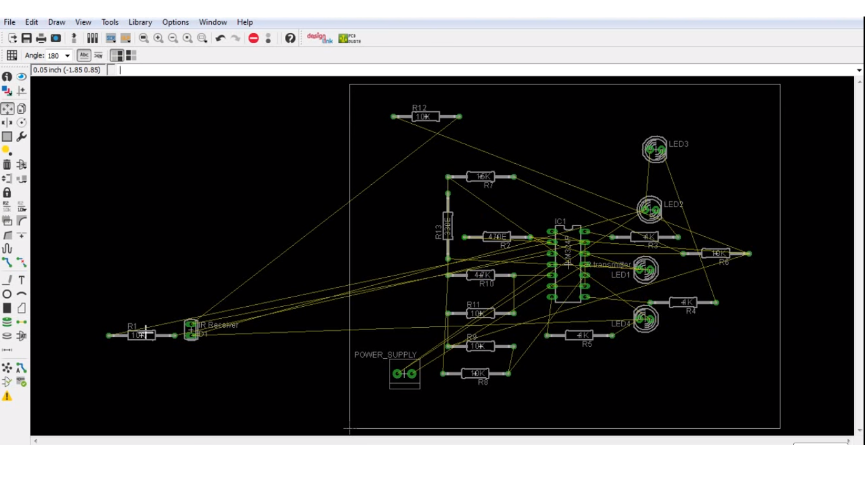Select the Via tool
868x489 pixels.
(7, 322)
